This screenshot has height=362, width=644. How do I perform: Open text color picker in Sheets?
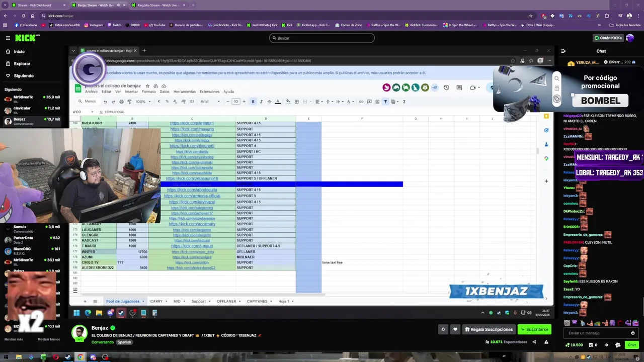click(278, 102)
